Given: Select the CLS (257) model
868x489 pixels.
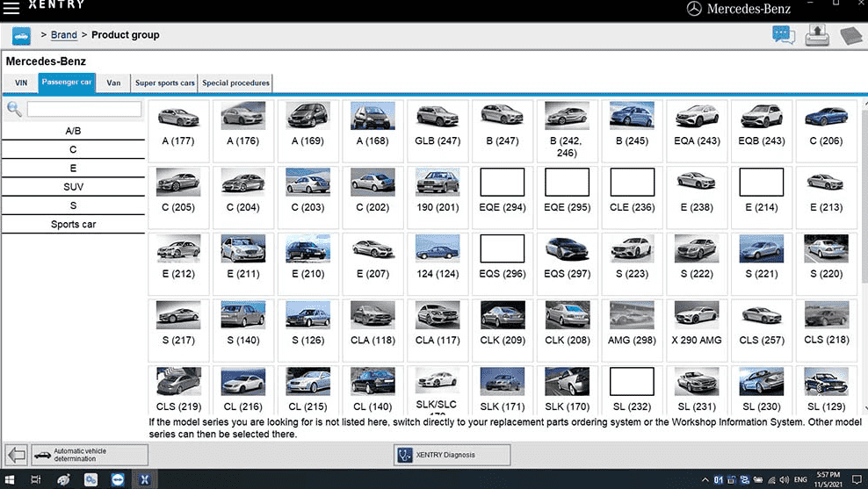Looking at the screenshot, I should (762, 330).
